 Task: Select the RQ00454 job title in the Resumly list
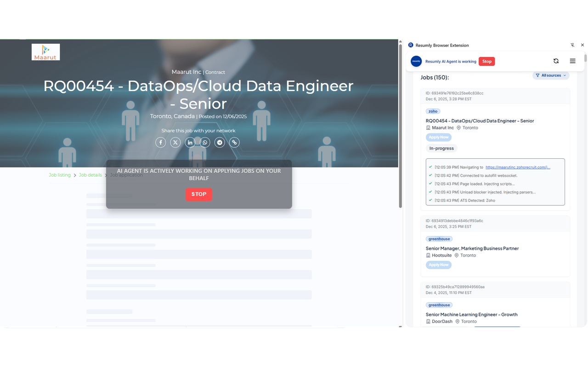point(480,121)
